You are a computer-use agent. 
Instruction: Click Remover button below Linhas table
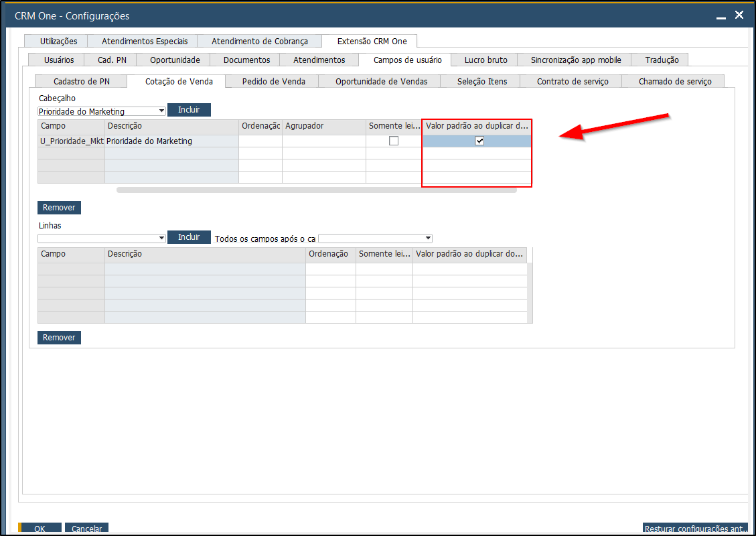(x=60, y=337)
